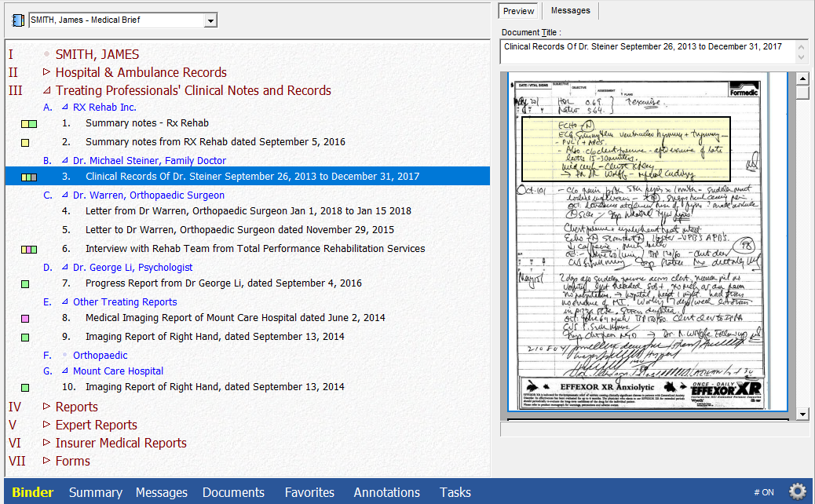Switch to the Messages tab in preview pane

click(570, 10)
